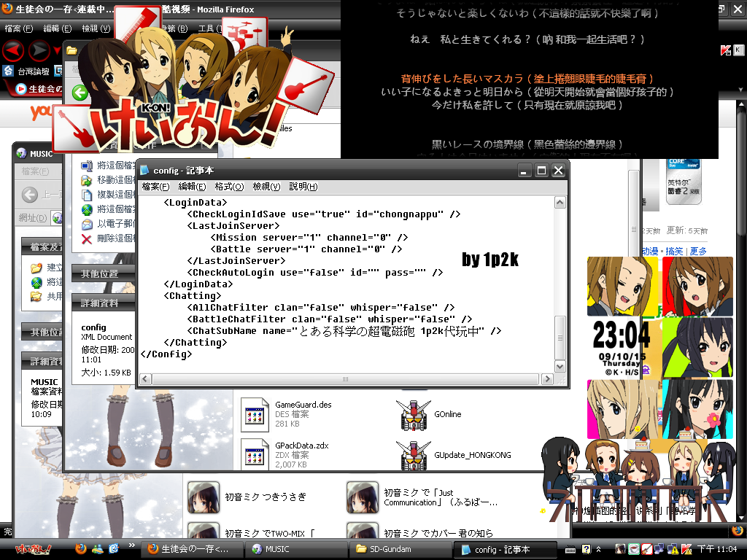
Task: Expand quick launch overflow chevron on taskbar
Action: pyautogui.click(x=132, y=545)
